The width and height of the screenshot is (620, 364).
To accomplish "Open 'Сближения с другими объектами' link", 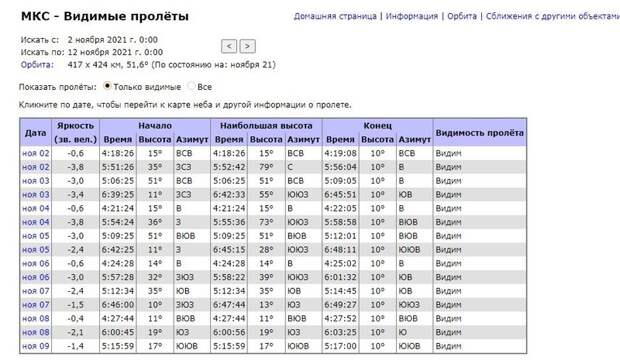I will click(553, 16).
